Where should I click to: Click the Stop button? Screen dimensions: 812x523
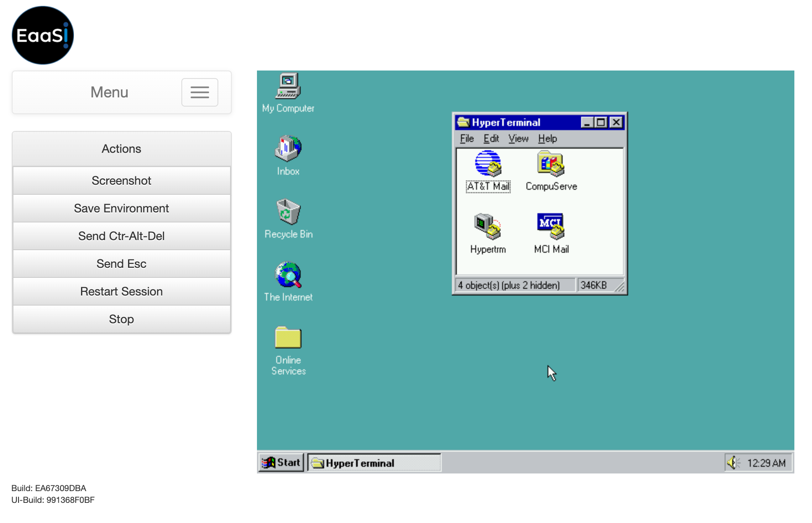click(121, 319)
